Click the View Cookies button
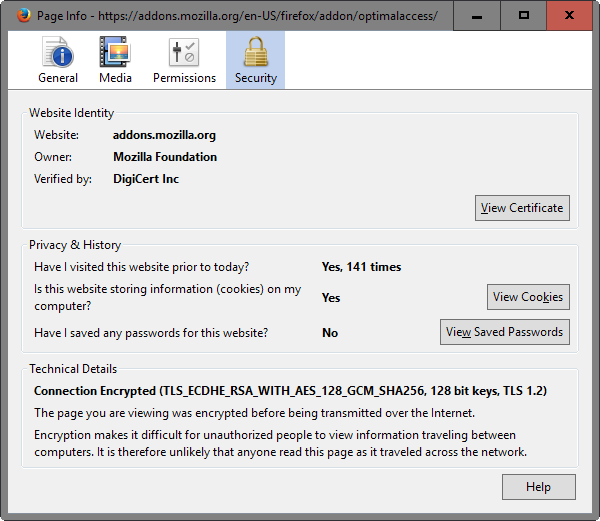This screenshot has height=521, width=600. tap(528, 297)
